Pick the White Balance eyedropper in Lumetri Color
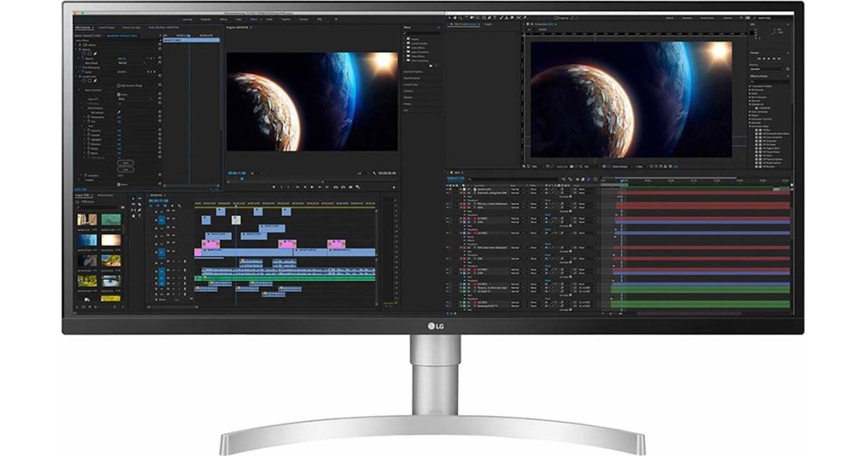Screen dimensions: 868x456 [120, 112]
